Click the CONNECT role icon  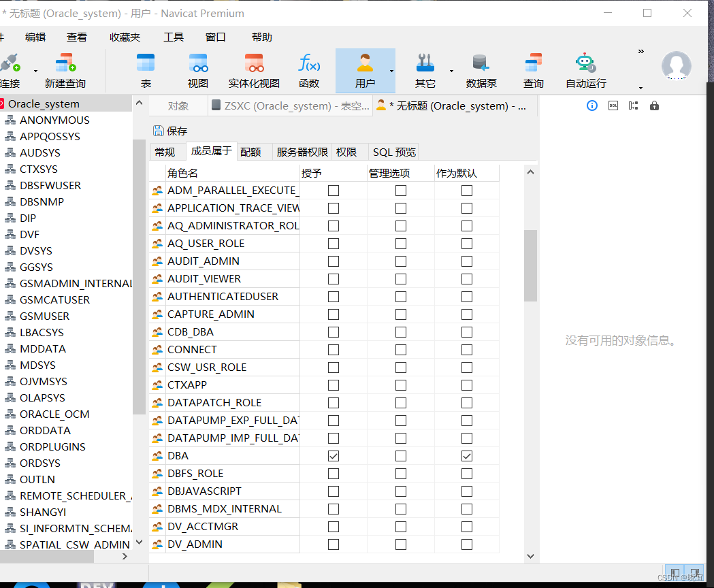pos(157,350)
